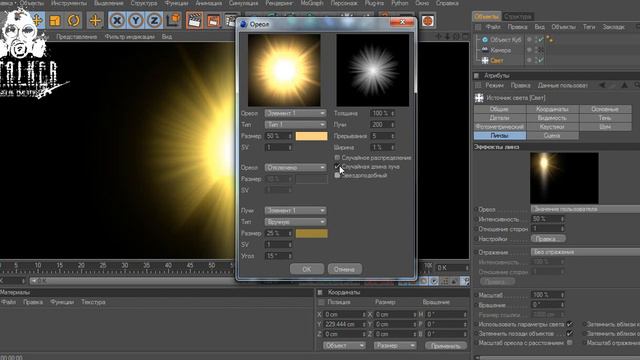Viewport: 640px width, 360px height.
Task: Click the Ореол dialog title icon
Action: [244, 24]
